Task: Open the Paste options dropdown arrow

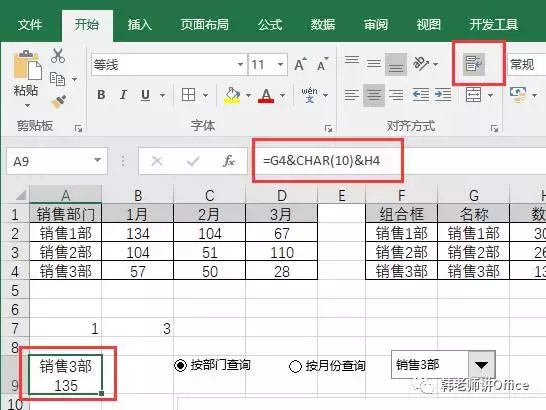Action: point(27,105)
